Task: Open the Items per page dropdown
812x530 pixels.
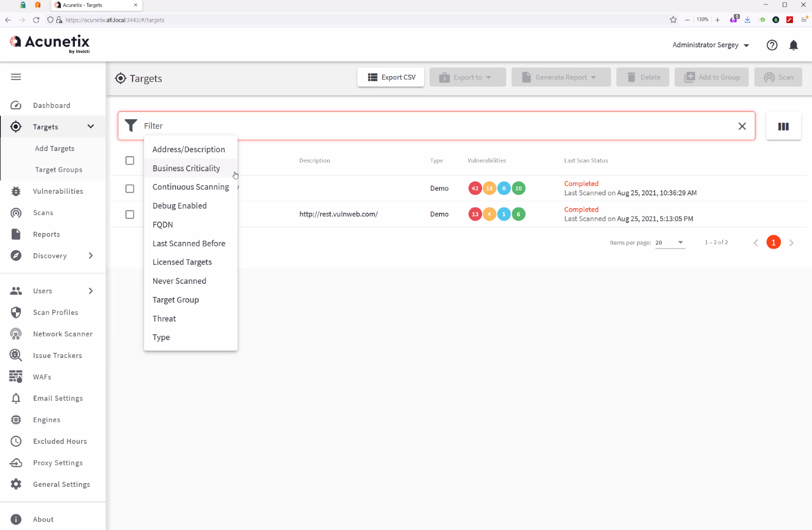Action: (x=670, y=242)
